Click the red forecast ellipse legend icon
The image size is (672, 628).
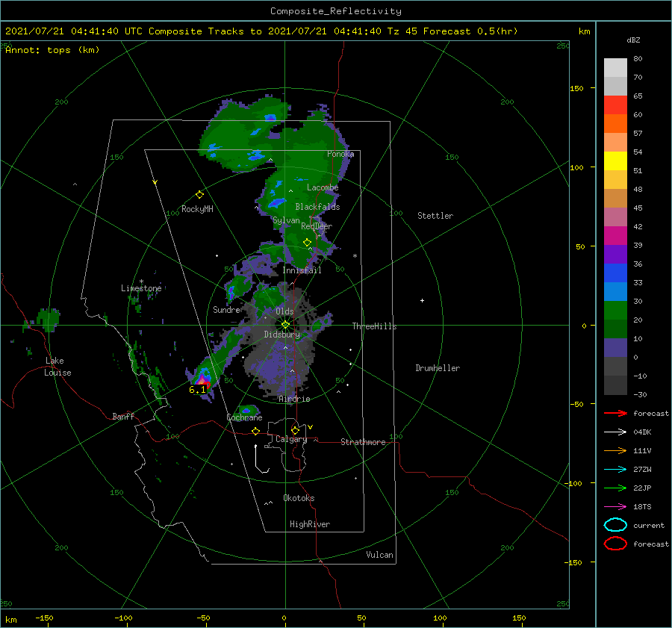coord(615,544)
